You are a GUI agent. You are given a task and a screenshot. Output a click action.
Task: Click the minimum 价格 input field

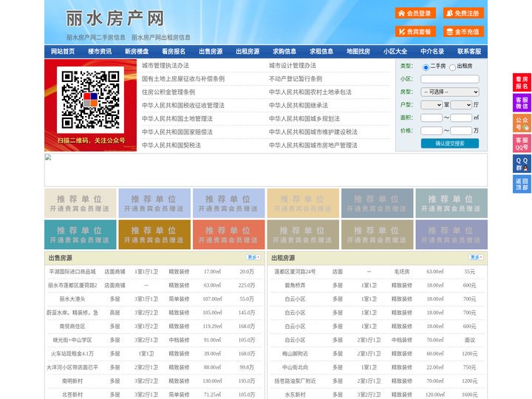(x=432, y=131)
